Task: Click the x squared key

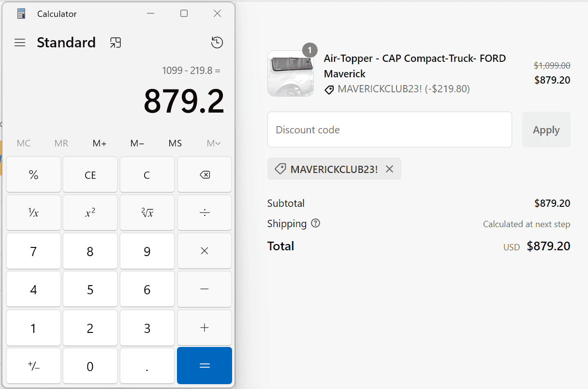Action: (90, 213)
